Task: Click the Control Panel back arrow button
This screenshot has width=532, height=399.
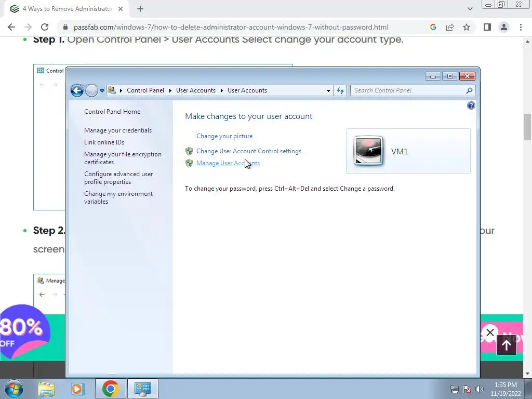Action: point(77,90)
